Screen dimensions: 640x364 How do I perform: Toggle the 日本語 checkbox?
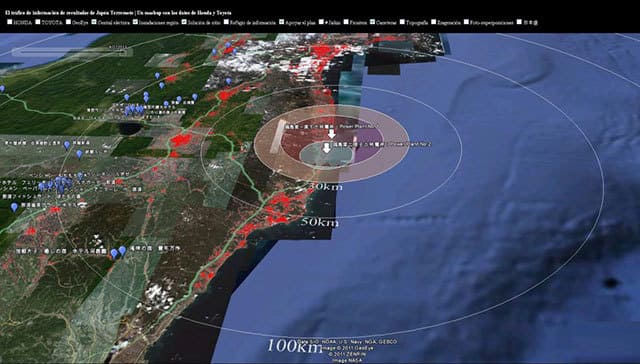pyautogui.click(x=519, y=22)
